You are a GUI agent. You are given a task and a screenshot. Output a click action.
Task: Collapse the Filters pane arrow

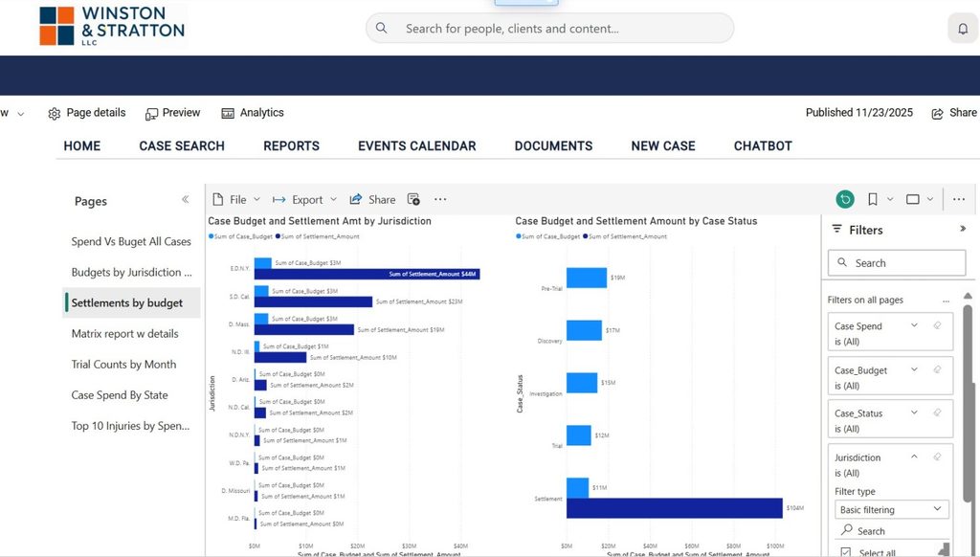pyautogui.click(x=963, y=229)
